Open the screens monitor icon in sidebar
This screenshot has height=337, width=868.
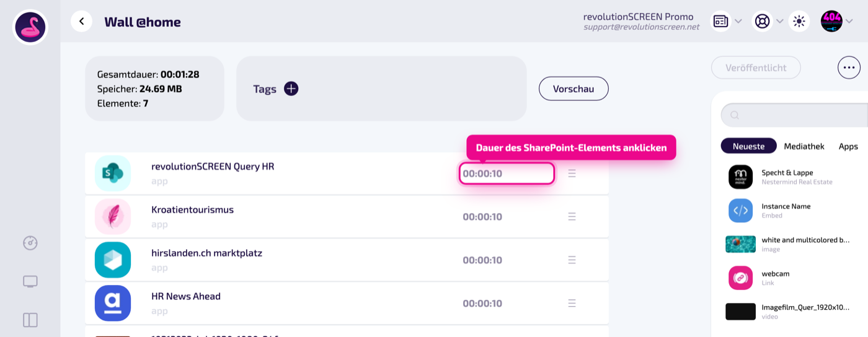[30, 282]
